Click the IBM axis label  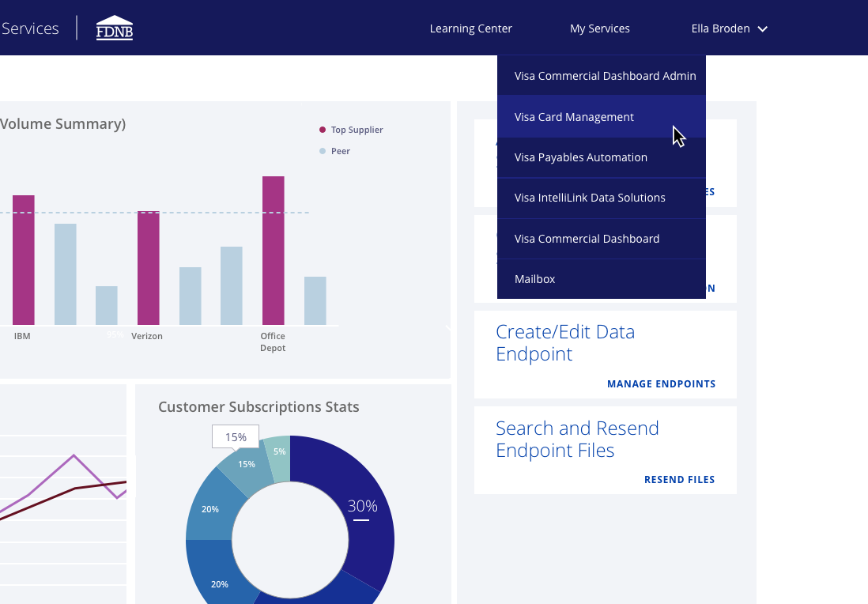coord(22,336)
